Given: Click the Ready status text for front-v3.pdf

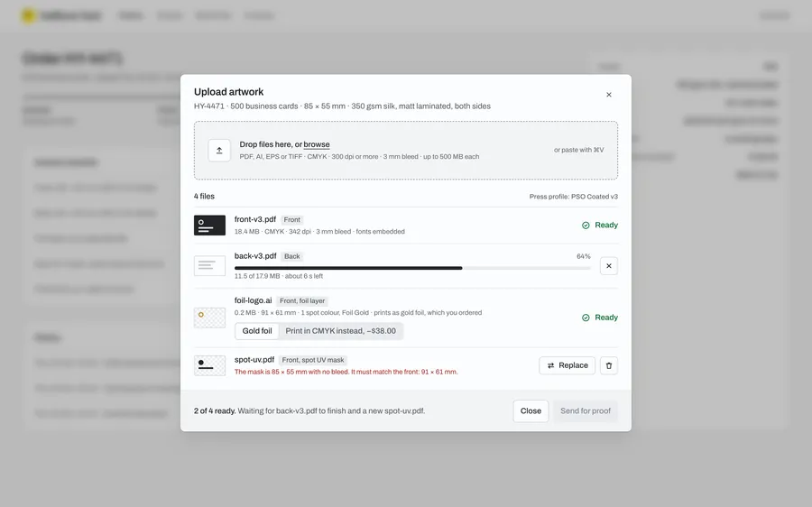Looking at the screenshot, I should [x=606, y=226].
